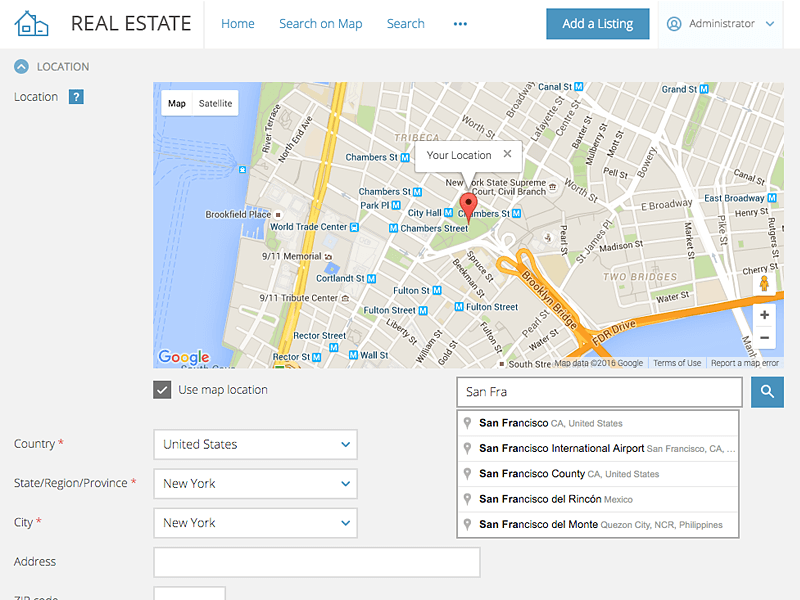This screenshot has height=600, width=800.
Task: Click the 9/11 Memorial camera icon
Action: 328,257
